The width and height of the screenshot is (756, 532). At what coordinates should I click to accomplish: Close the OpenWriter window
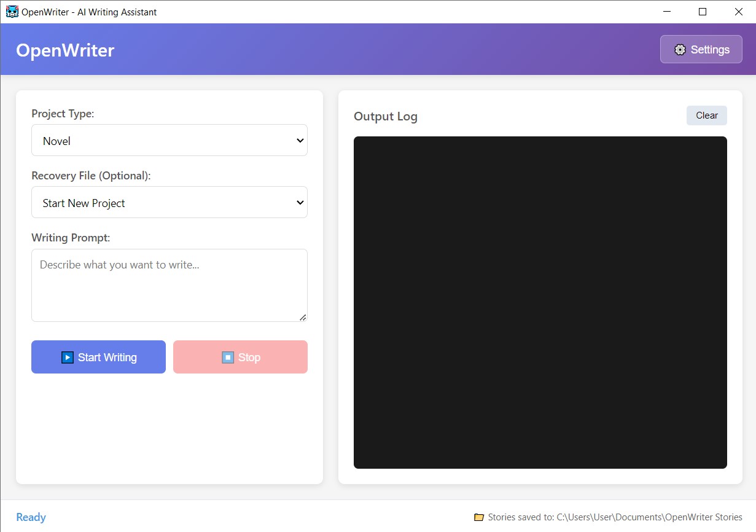click(x=738, y=12)
